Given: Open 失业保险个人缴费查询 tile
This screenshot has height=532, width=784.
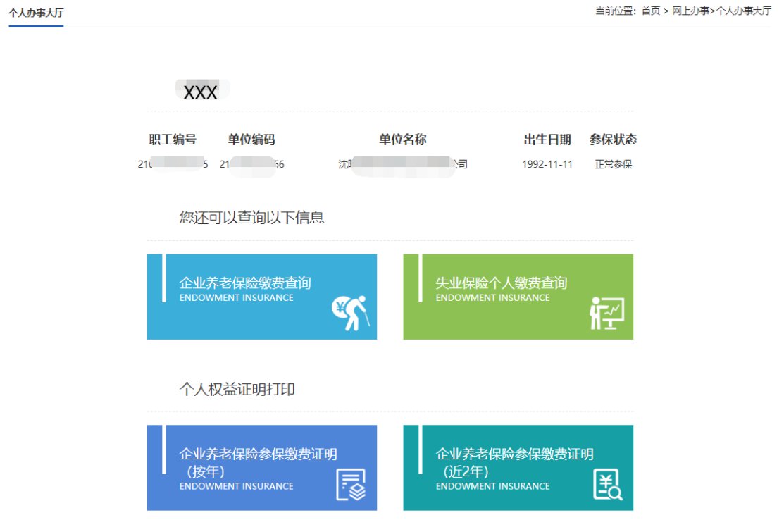Looking at the screenshot, I should [x=518, y=297].
